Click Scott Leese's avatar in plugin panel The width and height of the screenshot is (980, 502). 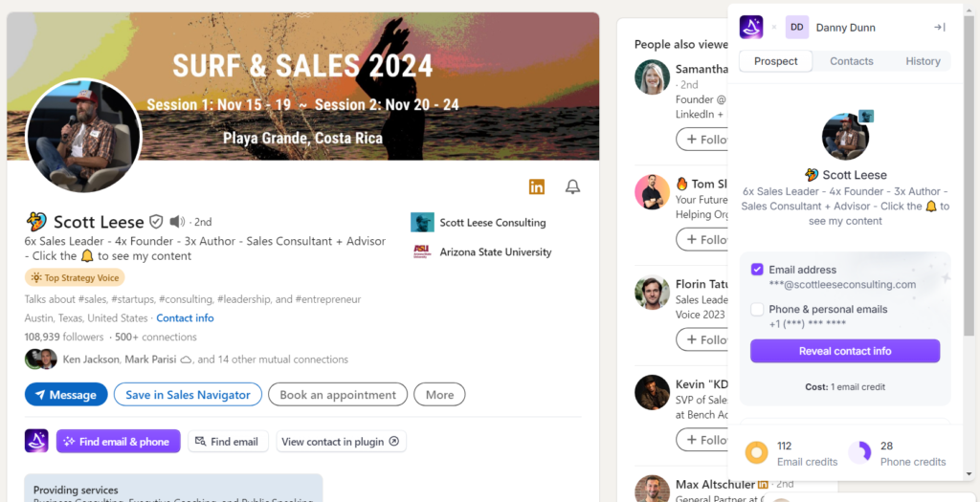pyautogui.click(x=845, y=137)
